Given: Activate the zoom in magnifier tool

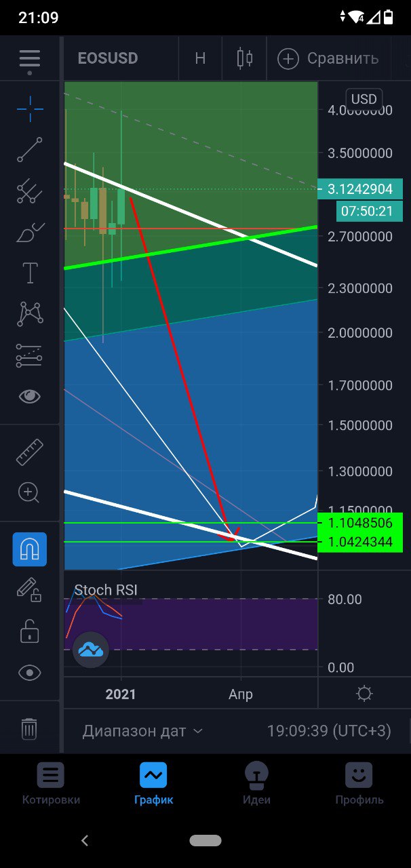Looking at the screenshot, I should (x=30, y=493).
